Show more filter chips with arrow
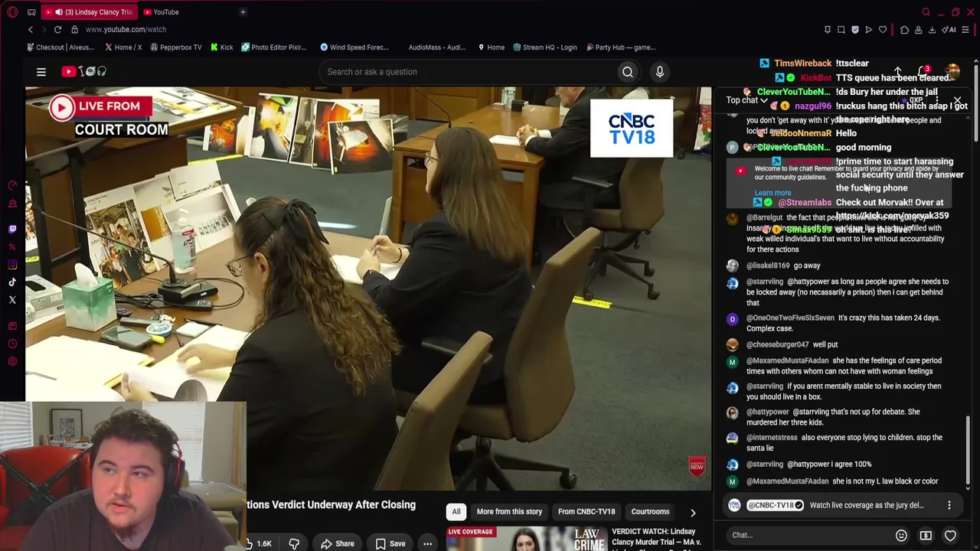Viewport: 980px width, 551px height. point(693,513)
